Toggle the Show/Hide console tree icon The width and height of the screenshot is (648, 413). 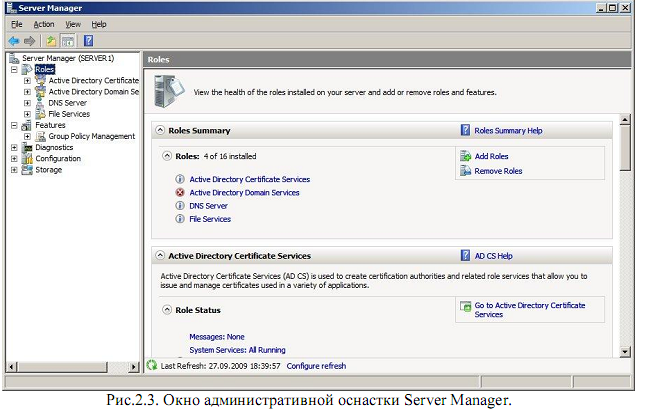68,41
